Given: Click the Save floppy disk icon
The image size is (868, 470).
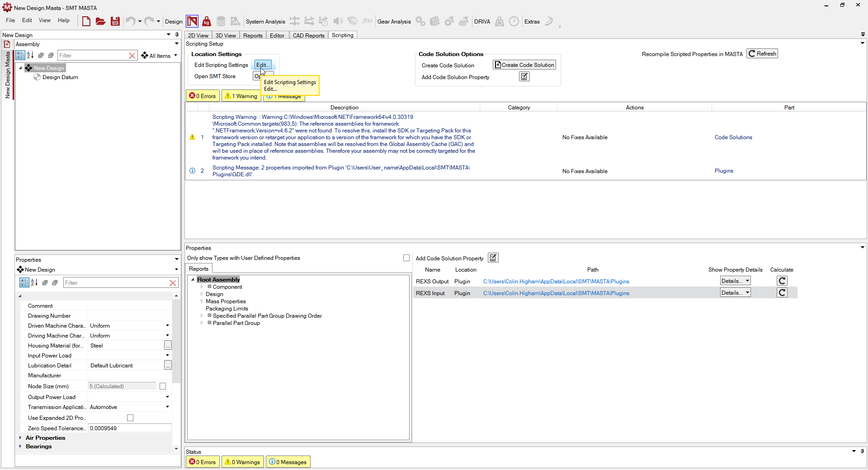Looking at the screenshot, I should click(x=115, y=21).
